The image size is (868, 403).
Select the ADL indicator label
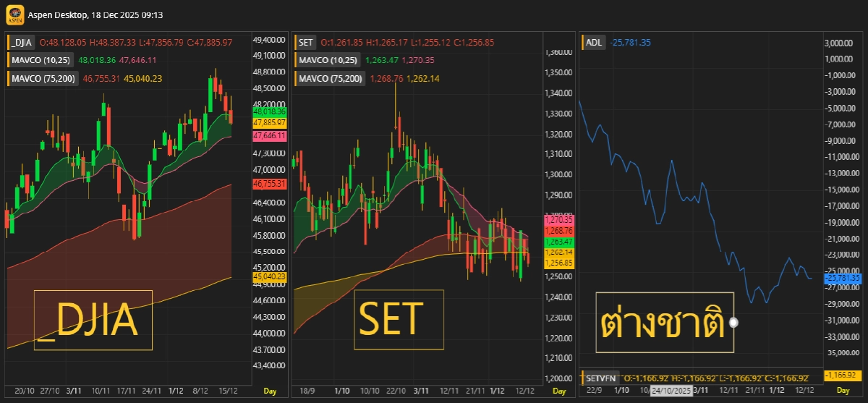(x=594, y=43)
